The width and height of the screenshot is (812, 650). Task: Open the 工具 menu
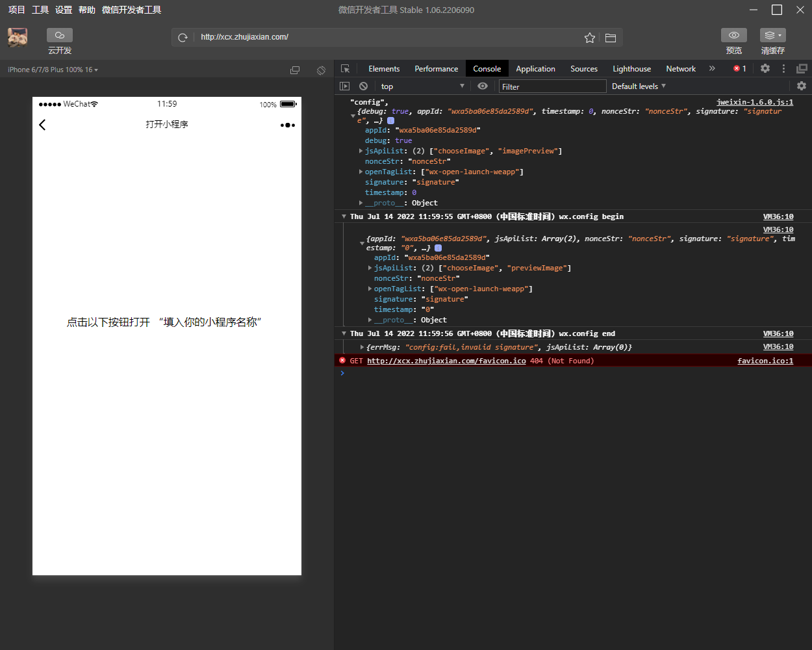(x=40, y=10)
